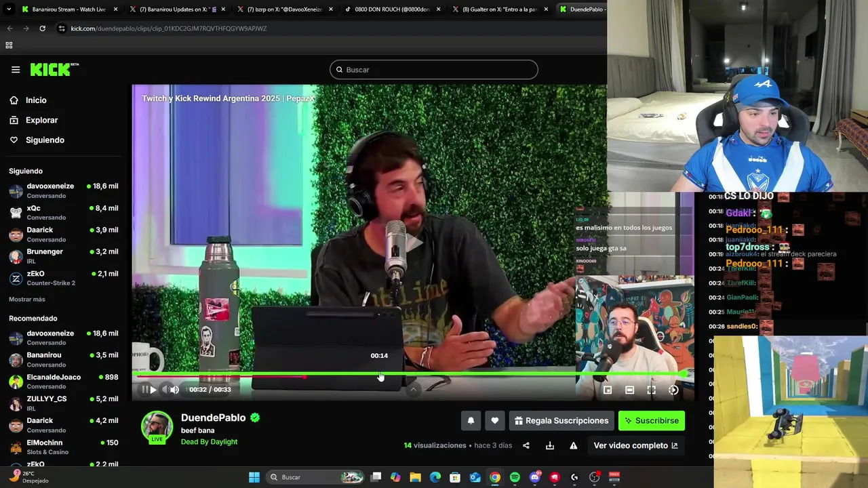
Task: Open Brunenger channel in sidebar
Action: tap(64, 256)
